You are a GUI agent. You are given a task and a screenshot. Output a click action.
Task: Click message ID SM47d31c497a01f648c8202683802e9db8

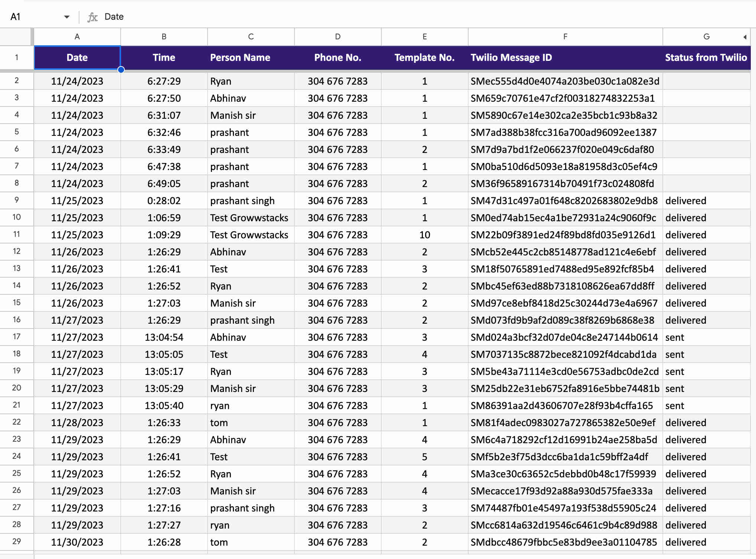(x=566, y=201)
